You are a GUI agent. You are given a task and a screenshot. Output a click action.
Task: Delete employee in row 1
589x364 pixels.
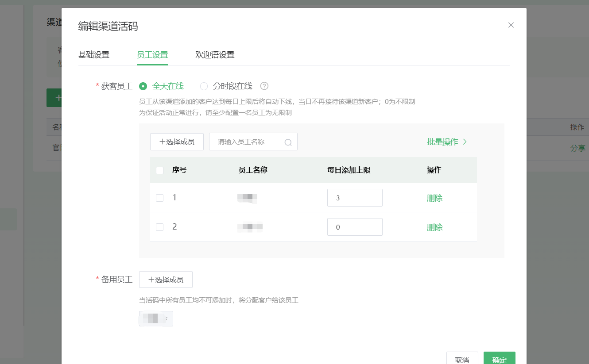[434, 198]
